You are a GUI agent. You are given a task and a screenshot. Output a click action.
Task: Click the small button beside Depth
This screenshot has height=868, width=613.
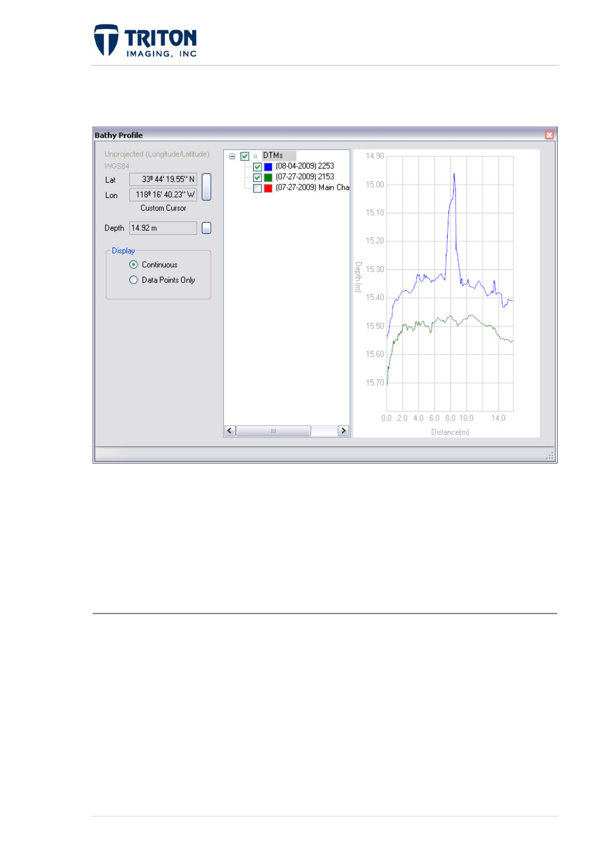click(x=206, y=228)
